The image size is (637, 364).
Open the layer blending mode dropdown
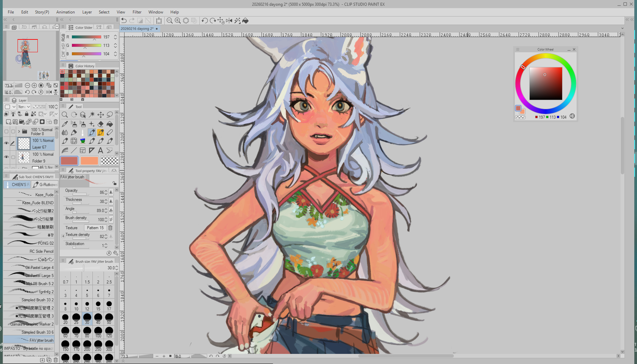coord(24,107)
